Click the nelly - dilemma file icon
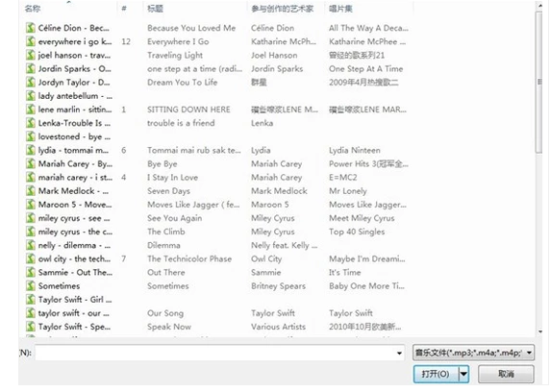This screenshot has width=550, height=392. click(31, 245)
